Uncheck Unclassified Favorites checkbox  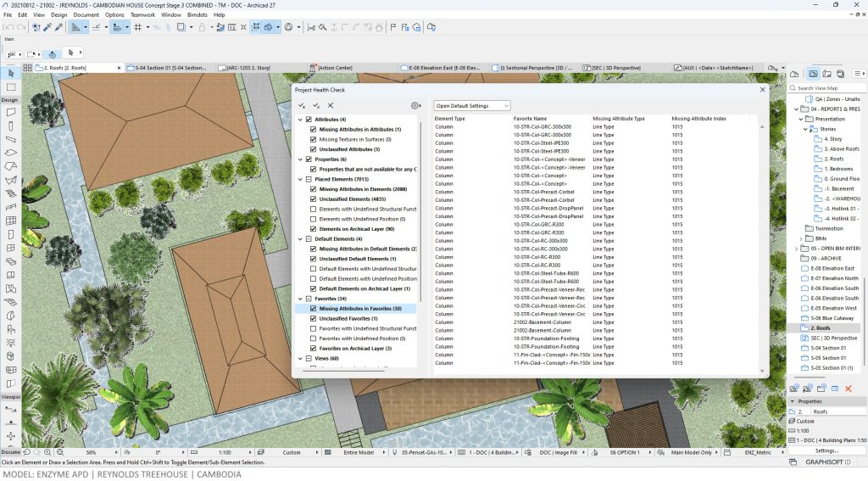[x=313, y=318]
